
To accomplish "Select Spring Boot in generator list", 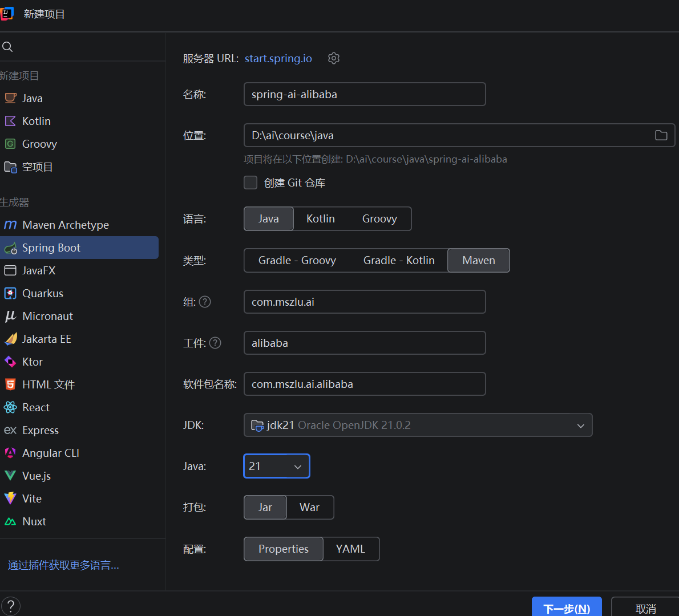I will (51, 248).
